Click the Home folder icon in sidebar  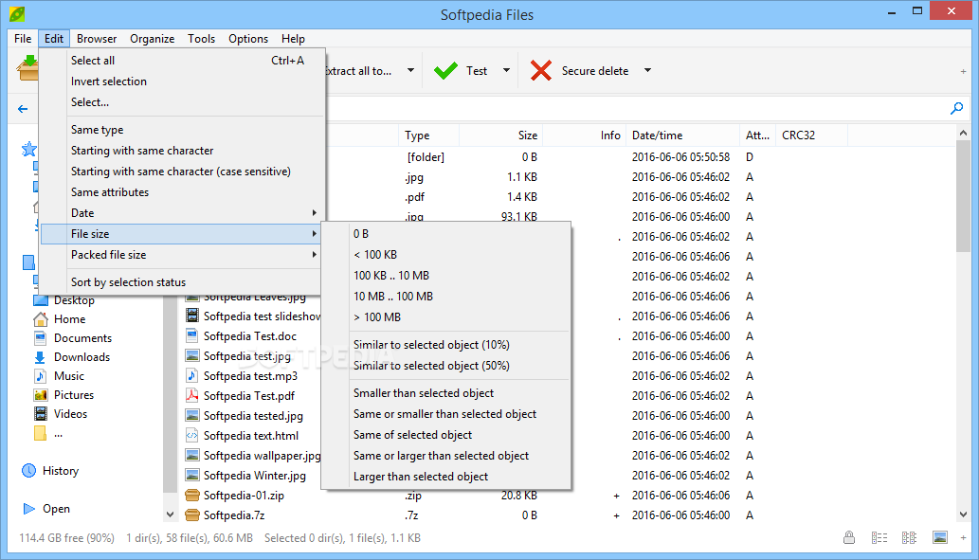click(x=41, y=319)
